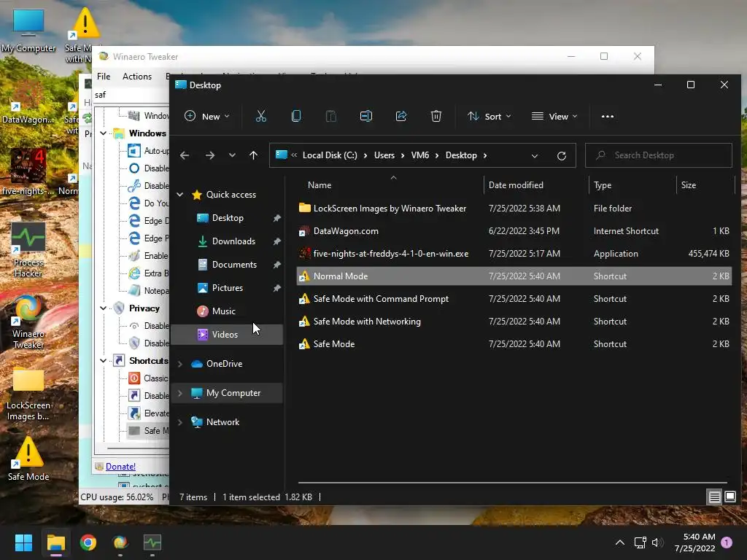
Task: Click the Winaero Tweaker search box containing 'saf'
Action: (x=131, y=95)
